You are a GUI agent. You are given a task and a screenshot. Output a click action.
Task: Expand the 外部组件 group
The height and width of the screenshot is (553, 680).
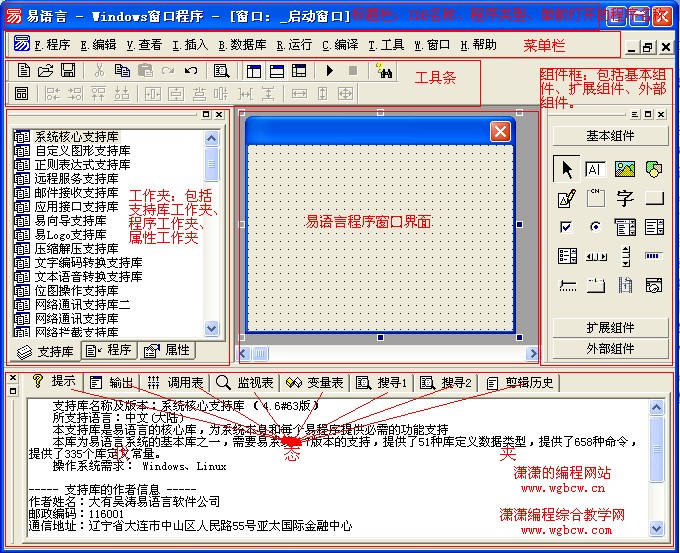(610, 348)
